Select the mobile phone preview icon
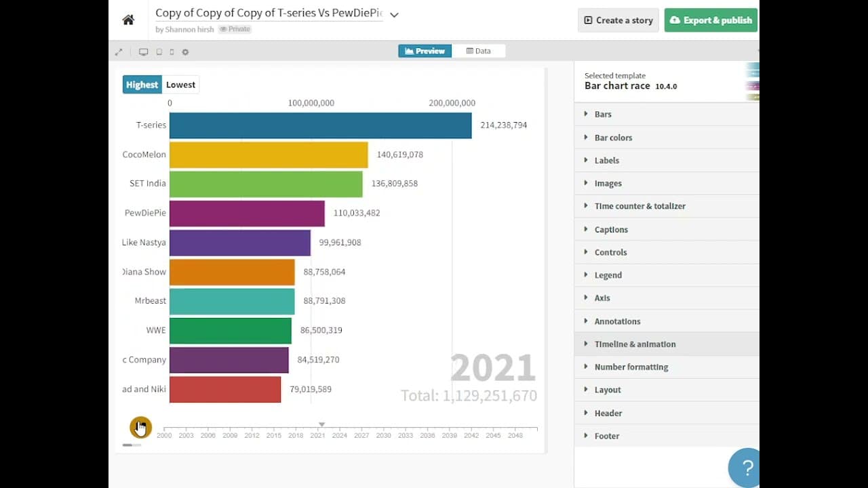Image resolution: width=868 pixels, height=488 pixels. [172, 52]
